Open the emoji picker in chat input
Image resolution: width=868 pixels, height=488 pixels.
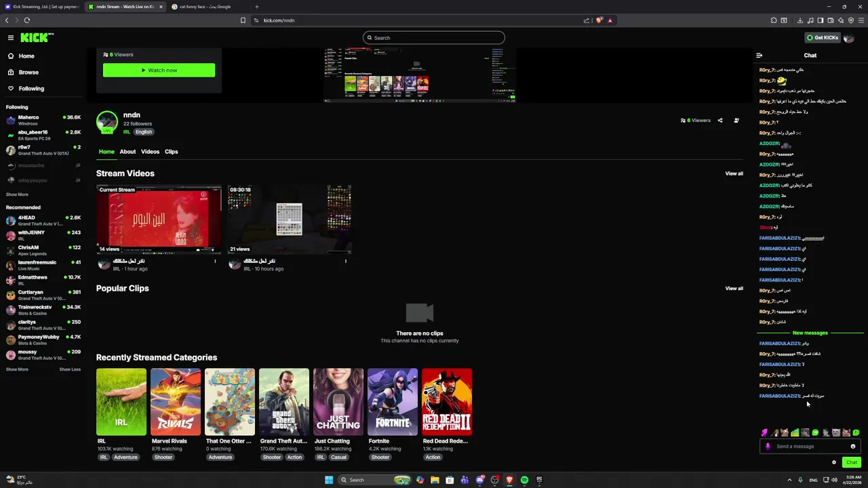[x=853, y=447]
